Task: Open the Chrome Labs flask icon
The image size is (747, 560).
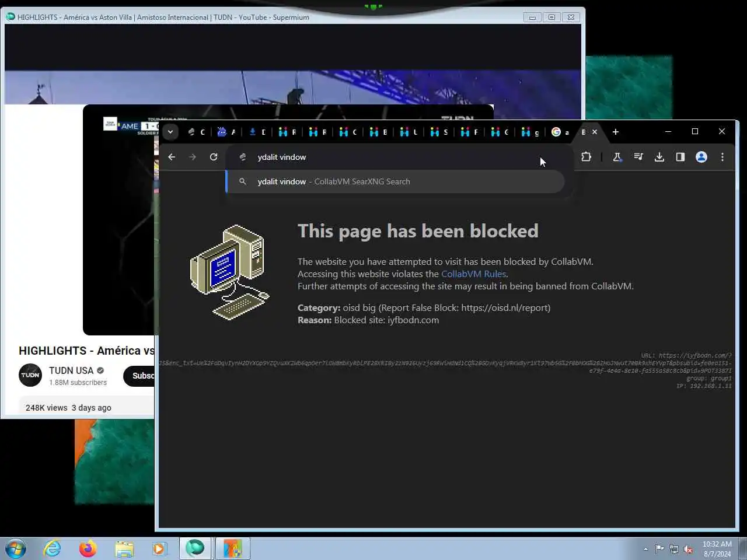Action: tap(617, 157)
